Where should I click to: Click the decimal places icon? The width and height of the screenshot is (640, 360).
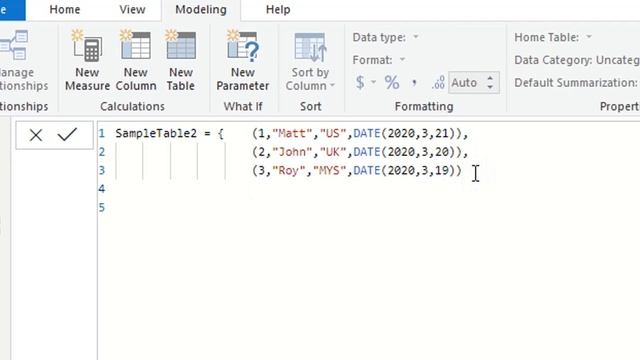[438, 83]
